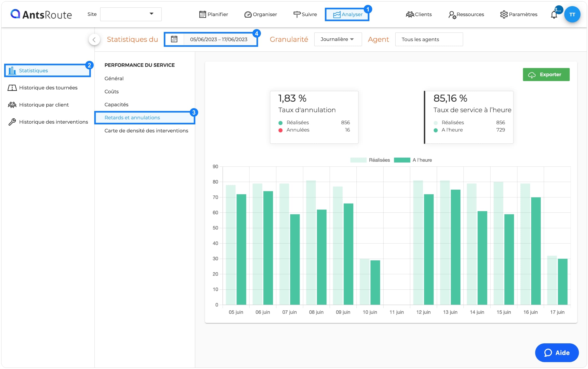Select Retards et annulations

[144, 118]
